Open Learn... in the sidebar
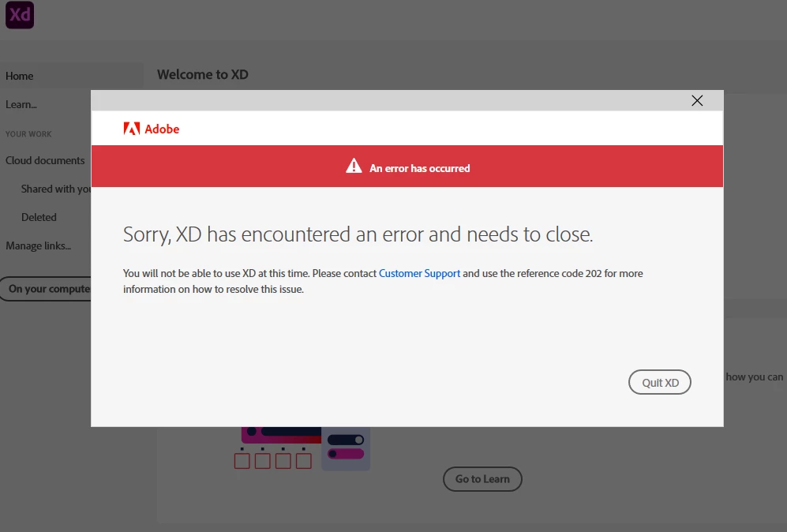 pos(21,104)
